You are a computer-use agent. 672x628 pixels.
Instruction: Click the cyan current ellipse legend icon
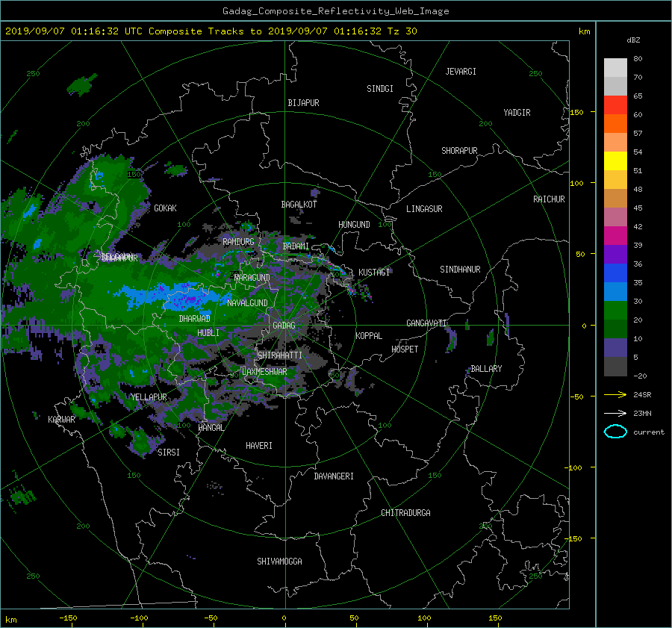click(615, 432)
